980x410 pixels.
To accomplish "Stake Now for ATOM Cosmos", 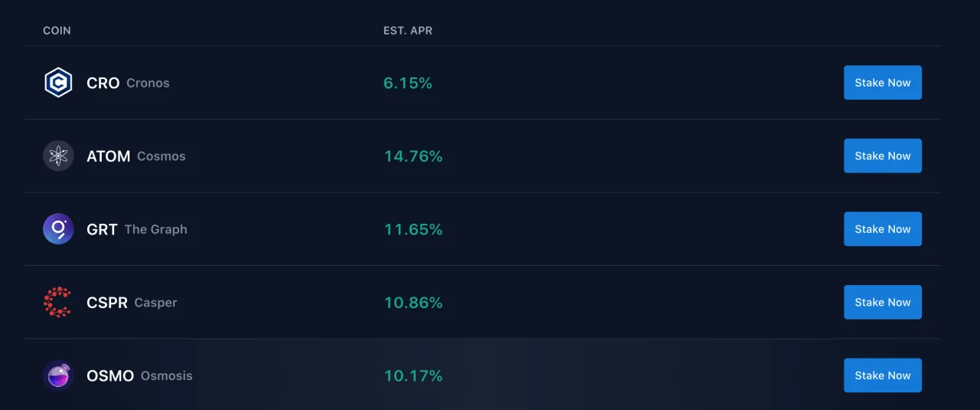I will pos(883,156).
